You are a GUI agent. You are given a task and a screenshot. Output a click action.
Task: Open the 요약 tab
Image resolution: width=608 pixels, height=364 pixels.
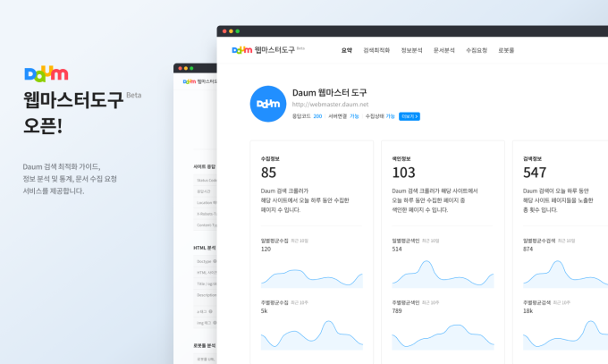(x=347, y=50)
